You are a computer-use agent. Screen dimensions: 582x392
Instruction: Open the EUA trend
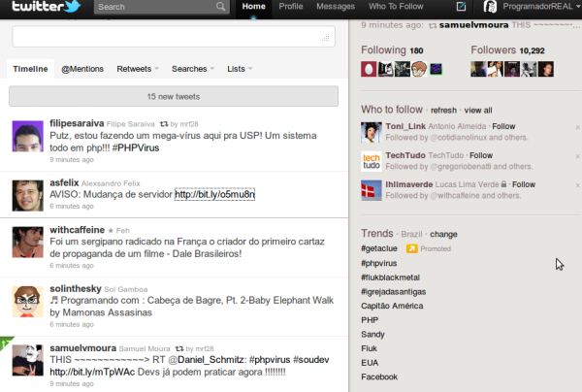370,363
